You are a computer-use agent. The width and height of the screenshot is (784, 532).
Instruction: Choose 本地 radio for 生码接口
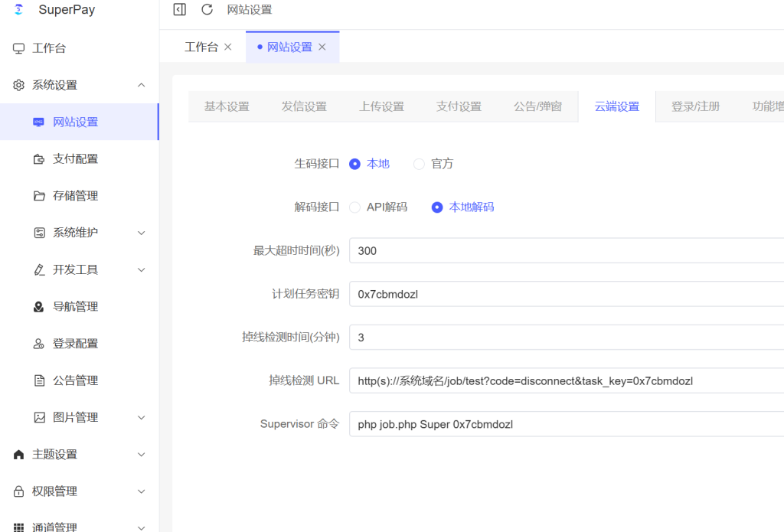(x=354, y=164)
